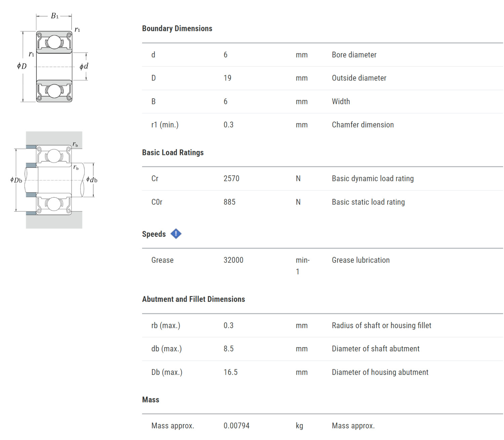Click the Boundary Dimensions heading
Viewport: 504px width, 440px height.
[x=177, y=29]
